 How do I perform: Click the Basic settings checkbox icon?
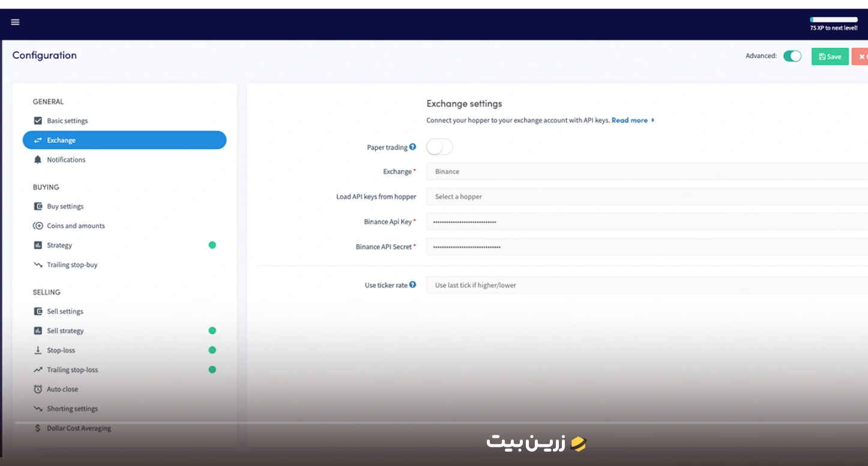pos(38,121)
